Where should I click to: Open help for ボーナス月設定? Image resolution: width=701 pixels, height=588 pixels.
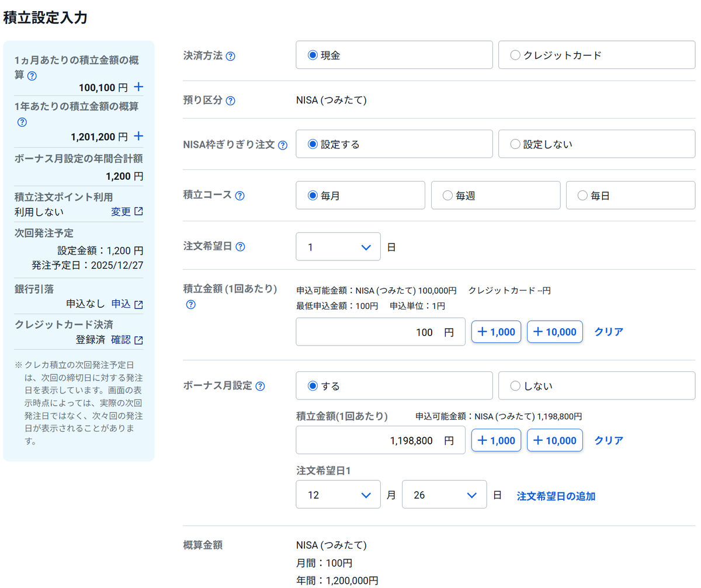click(x=261, y=386)
